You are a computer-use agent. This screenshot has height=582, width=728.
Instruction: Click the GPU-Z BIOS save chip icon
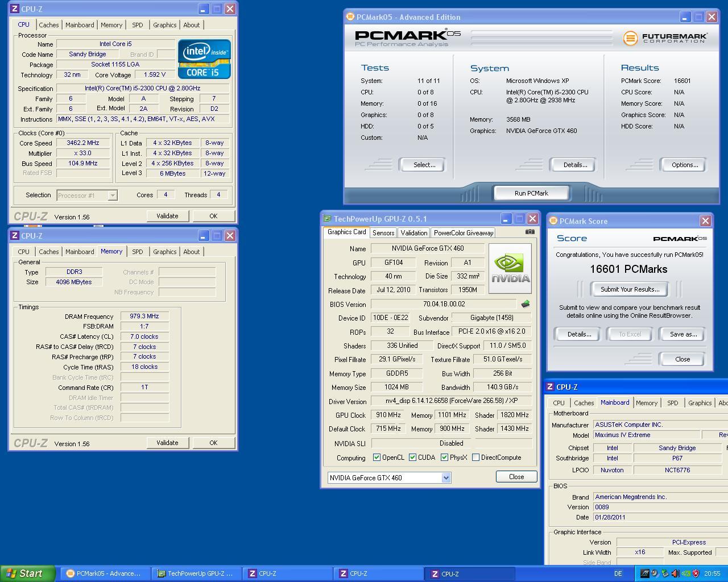point(525,304)
